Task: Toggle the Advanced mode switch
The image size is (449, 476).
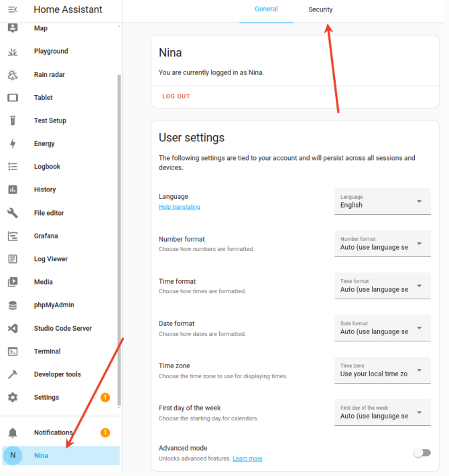Action: click(x=422, y=453)
